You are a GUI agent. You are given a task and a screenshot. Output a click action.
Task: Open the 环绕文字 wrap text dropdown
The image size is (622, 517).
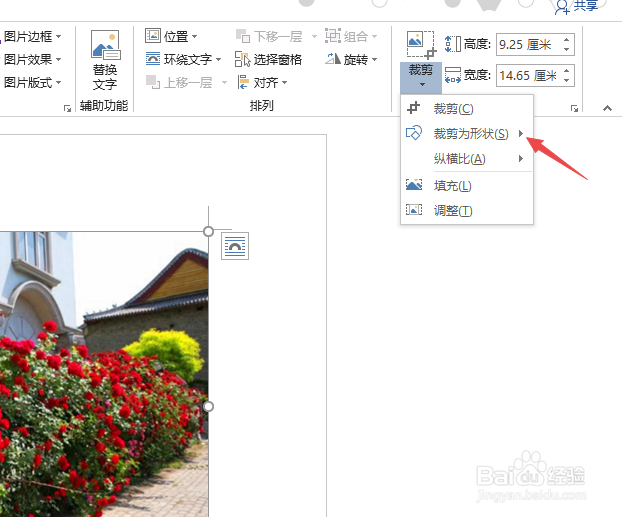click(183, 60)
